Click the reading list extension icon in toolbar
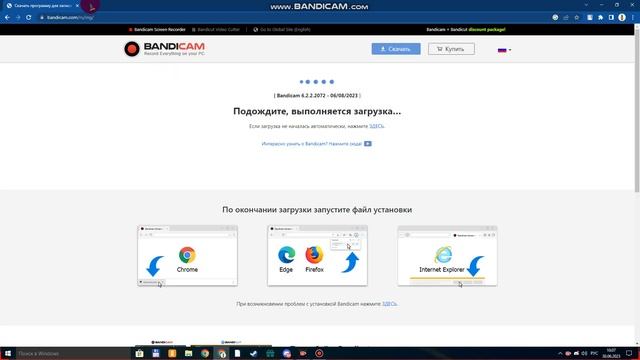Screen dimensions: 640x360 (x=590, y=18)
